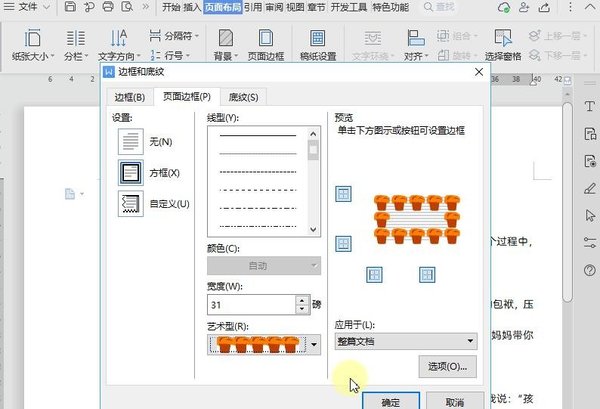Toggle top border in preview
The height and width of the screenshot is (409, 600).
coord(343,194)
